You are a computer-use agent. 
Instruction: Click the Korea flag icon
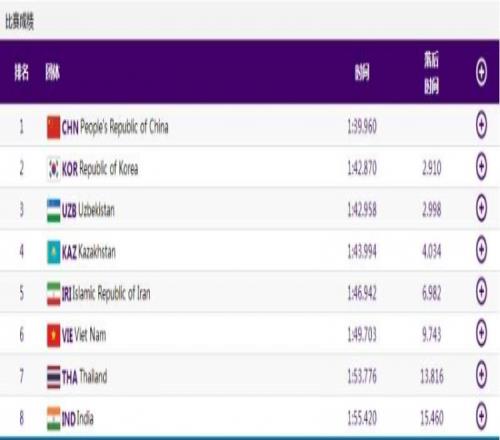(53, 169)
